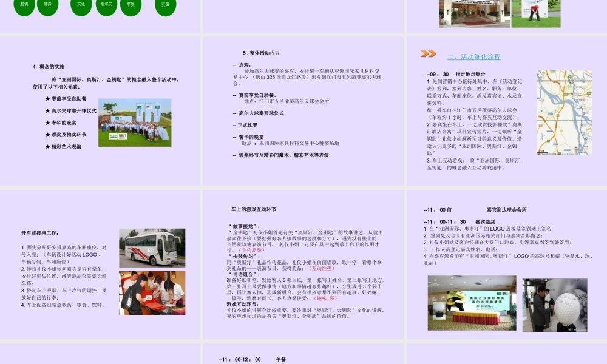Viewport: 607px width, 364px height.
Task: Click the bullet ★ 奢华的晚宴
Action: tap(61, 123)
